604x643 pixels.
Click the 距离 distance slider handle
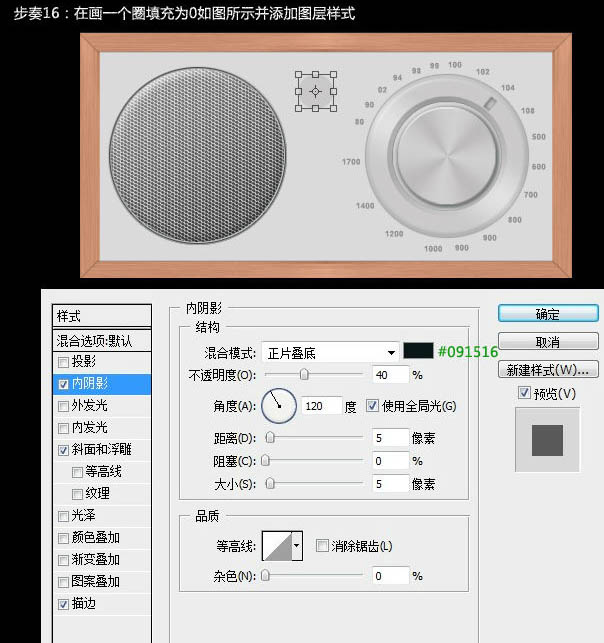point(270,438)
